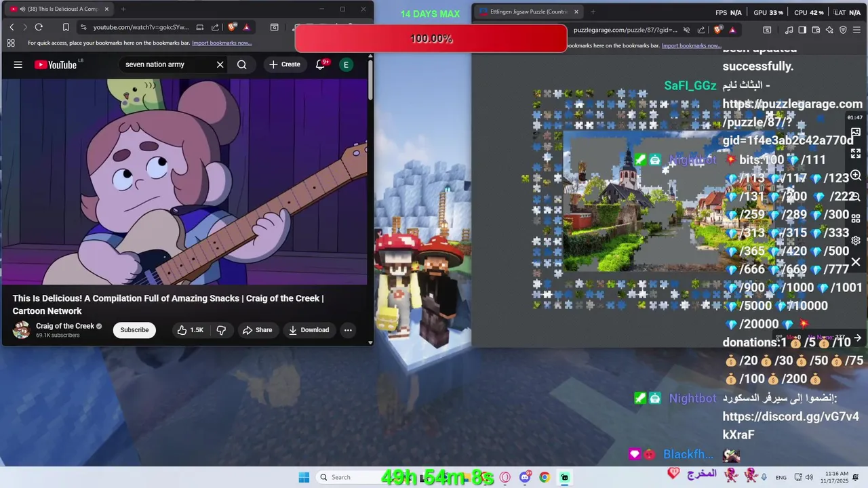Open Brave VPN shield icon in puzzle toolbar
The width and height of the screenshot is (868, 488).
843,30
